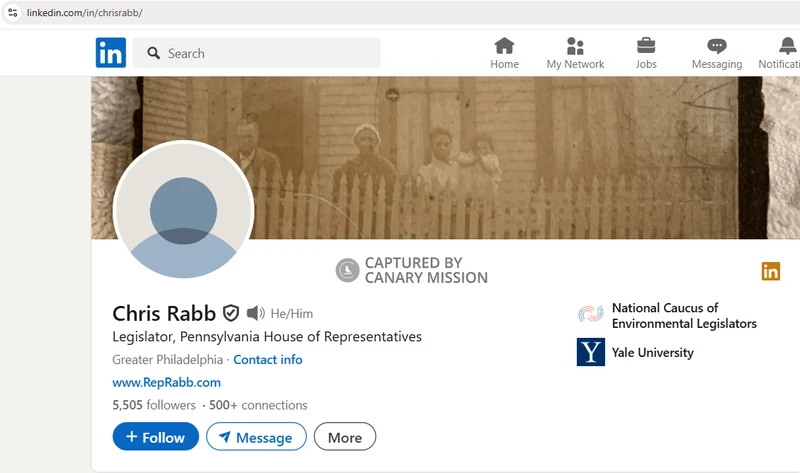The image size is (800, 473).
Task: Click the profile avatar picture
Action: pyautogui.click(x=183, y=211)
